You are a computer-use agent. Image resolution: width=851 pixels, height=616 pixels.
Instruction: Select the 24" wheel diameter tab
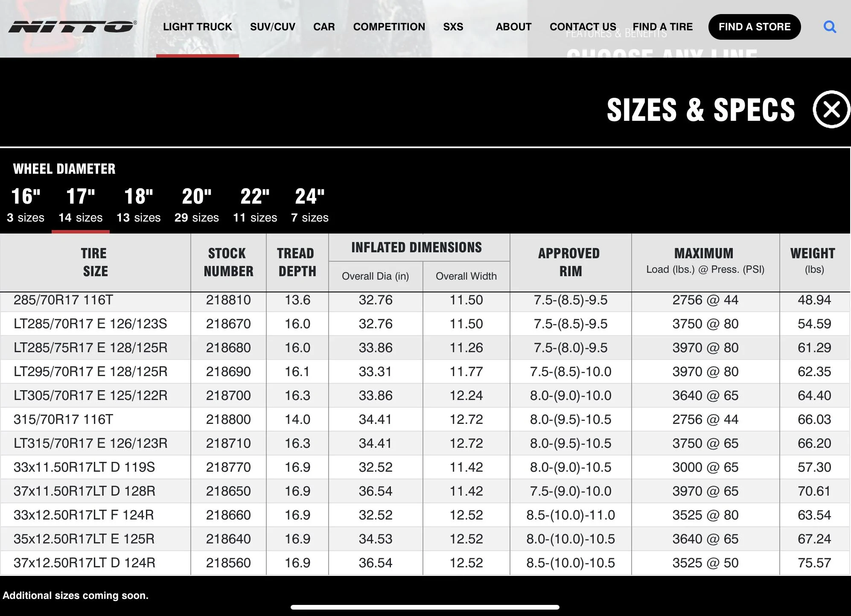tap(310, 205)
